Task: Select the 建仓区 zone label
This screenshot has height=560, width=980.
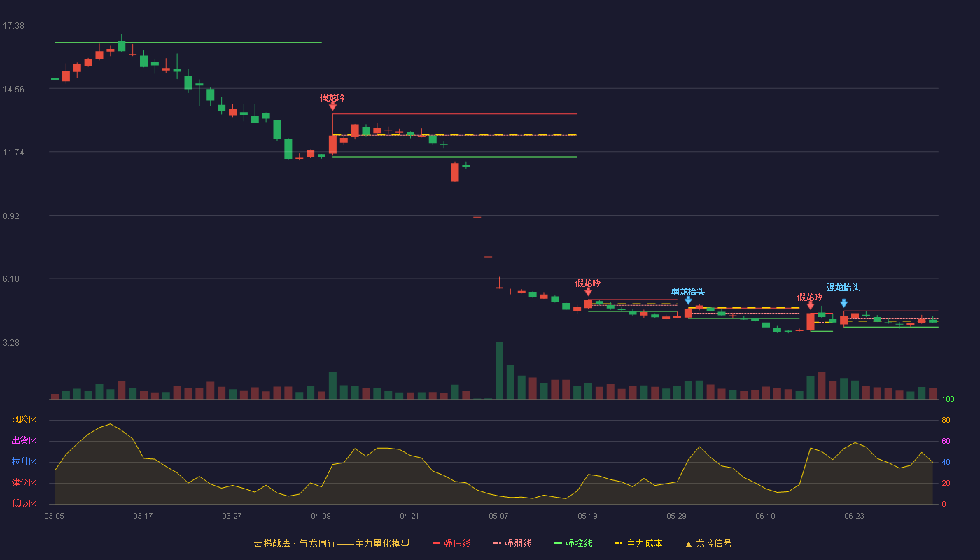Action: coord(24,483)
